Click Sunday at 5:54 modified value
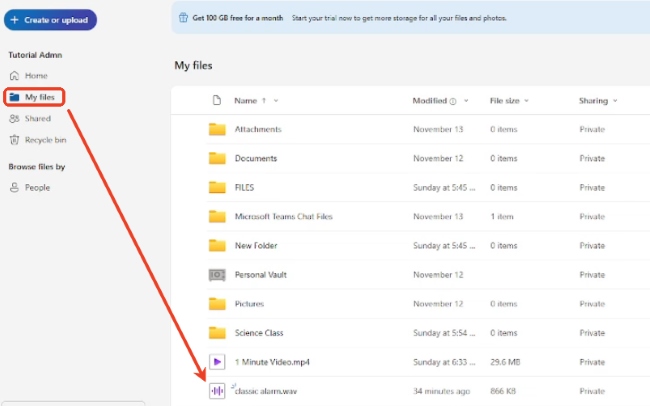Image resolution: width=650 pixels, height=406 pixels. [x=444, y=333]
